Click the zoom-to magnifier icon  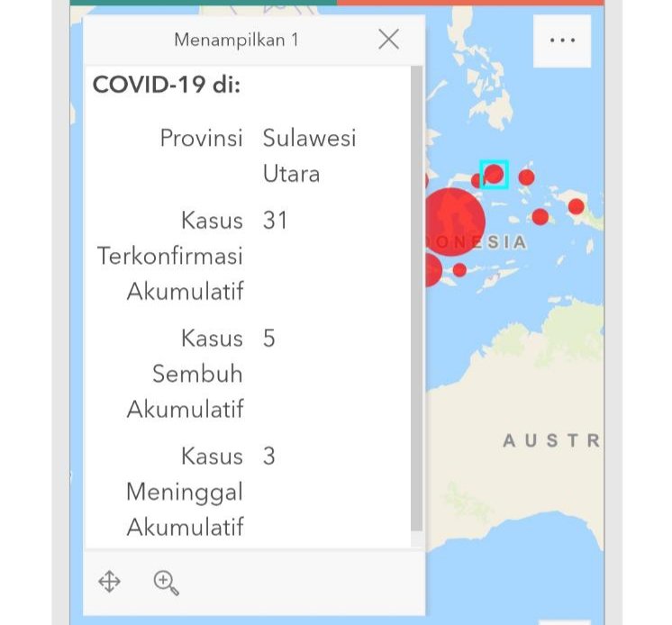166,583
